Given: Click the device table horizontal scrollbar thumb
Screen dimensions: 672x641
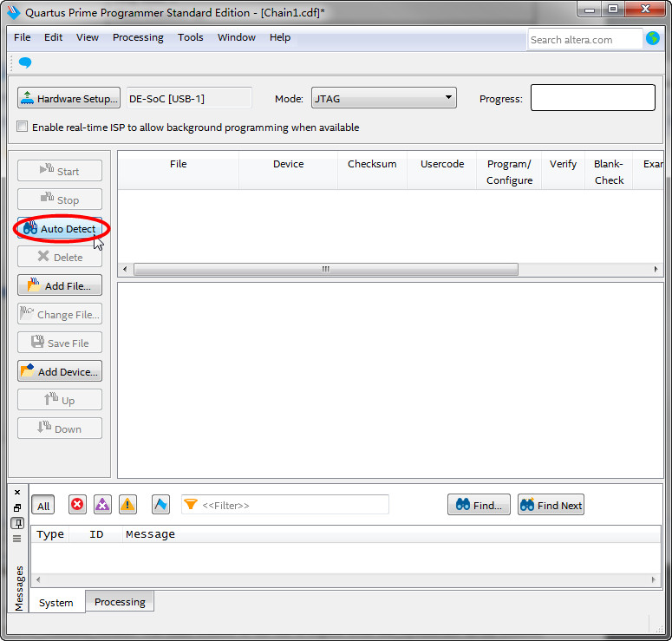Looking at the screenshot, I should pos(326,269).
